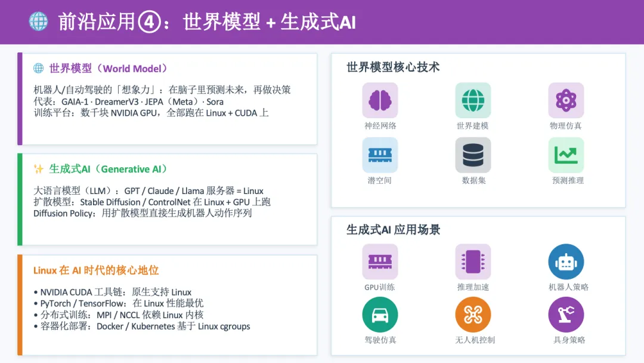Screen dimensions: 644x363
Task: Click the 推理加速 label
Action: (x=473, y=287)
